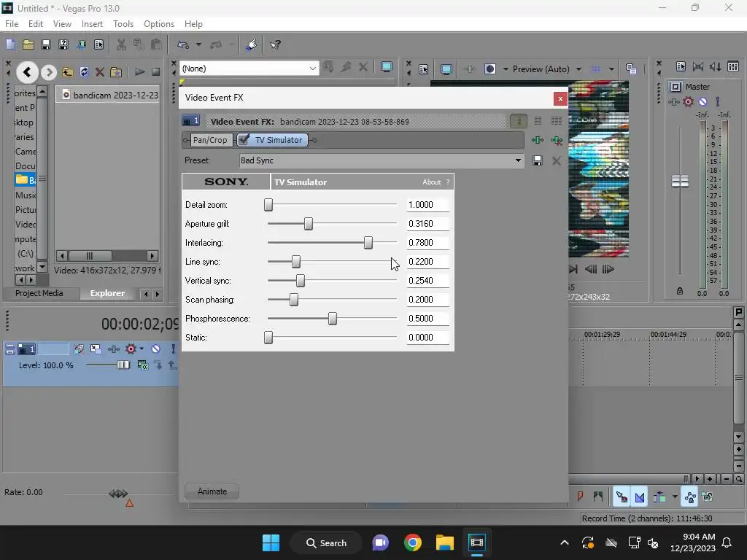Click the Plug-In Chain button in FX window

pos(538,140)
